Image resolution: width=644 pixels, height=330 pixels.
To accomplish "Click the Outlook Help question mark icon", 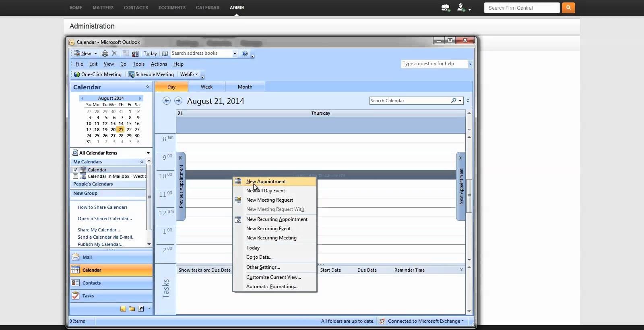I will click(245, 54).
